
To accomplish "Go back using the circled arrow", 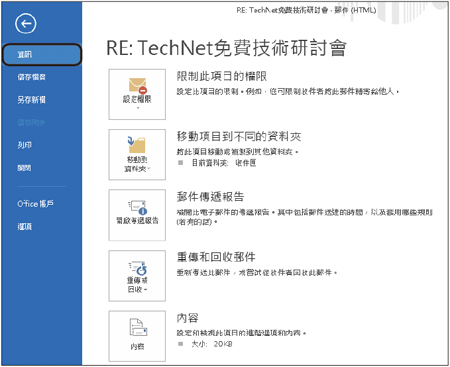I will tap(25, 23).
